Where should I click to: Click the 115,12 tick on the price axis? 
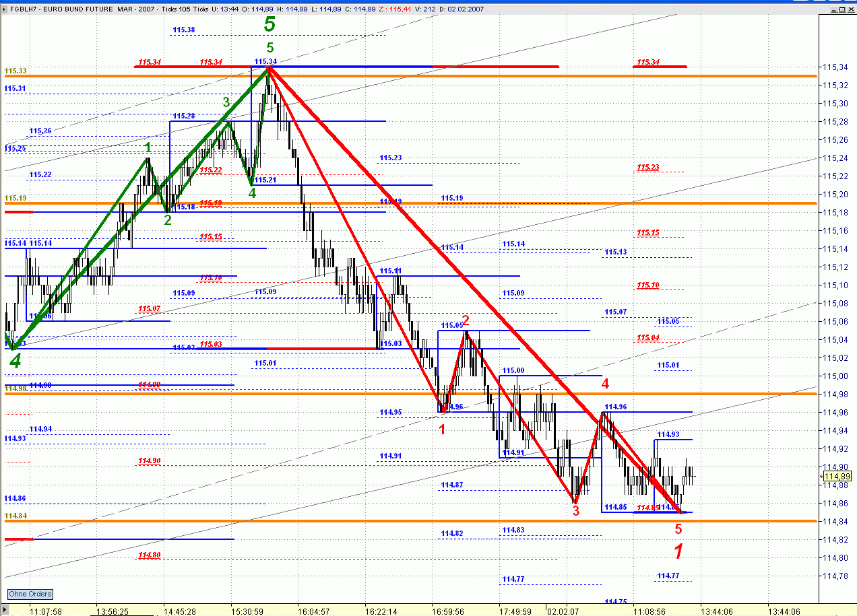click(835, 267)
